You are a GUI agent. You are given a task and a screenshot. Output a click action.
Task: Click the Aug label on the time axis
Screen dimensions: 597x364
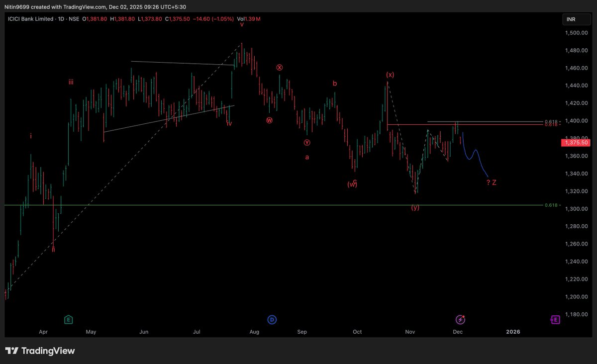254,331
